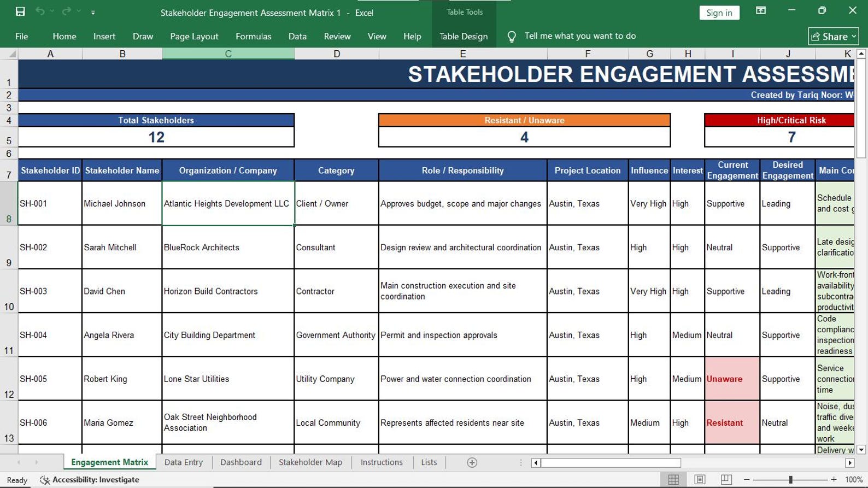This screenshot has width=868, height=488.
Task: Switch to Page Break Preview icon
Action: (726, 479)
